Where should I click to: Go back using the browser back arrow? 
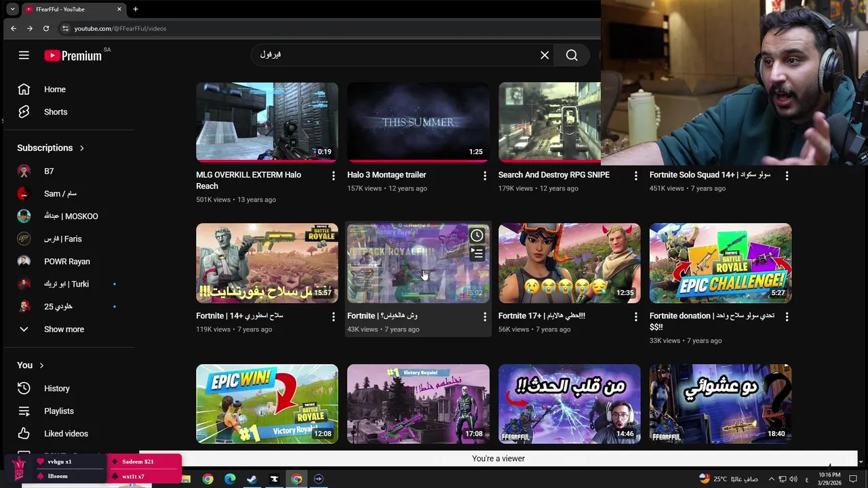click(x=13, y=28)
